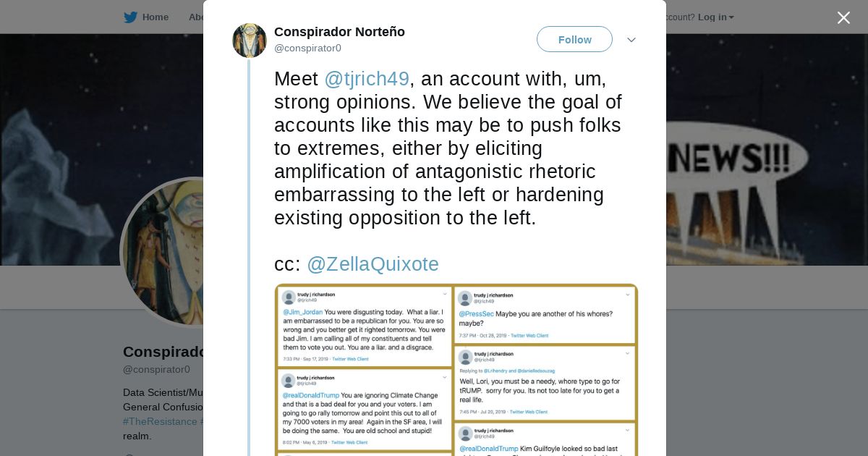The height and width of the screenshot is (456, 868).
Task: Expand the tweet's more-options chevron
Action: tap(631, 40)
